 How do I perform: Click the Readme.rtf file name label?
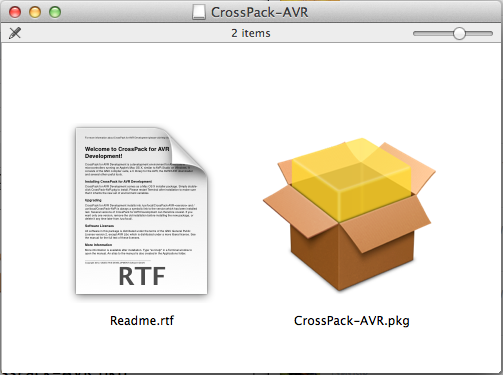tap(142, 320)
